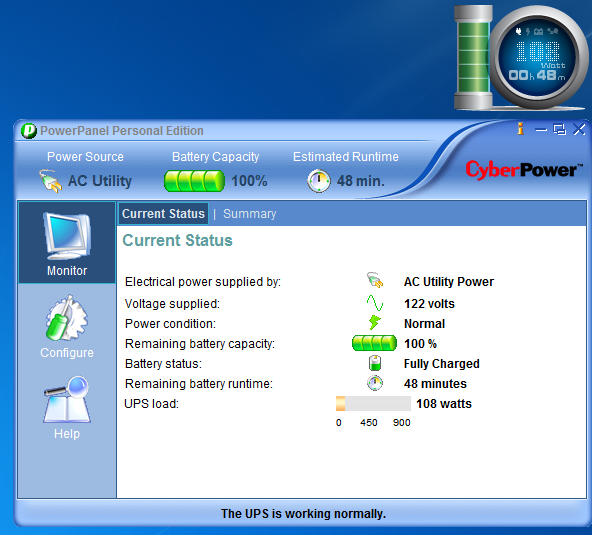
Task: Click the remaining runtime clock icon
Action: pyautogui.click(x=375, y=383)
